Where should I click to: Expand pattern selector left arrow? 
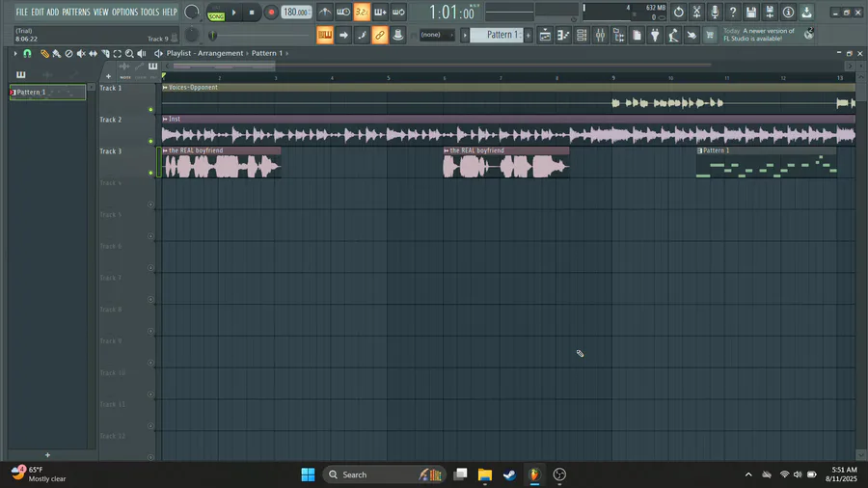coord(465,35)
